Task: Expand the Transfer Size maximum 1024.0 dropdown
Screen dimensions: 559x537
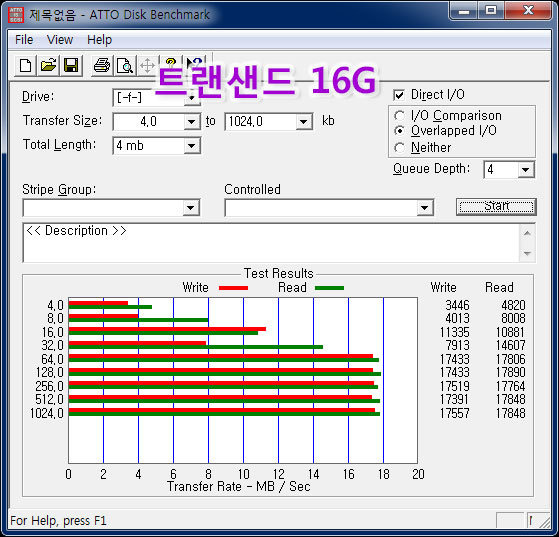Action: coord(303,122)
